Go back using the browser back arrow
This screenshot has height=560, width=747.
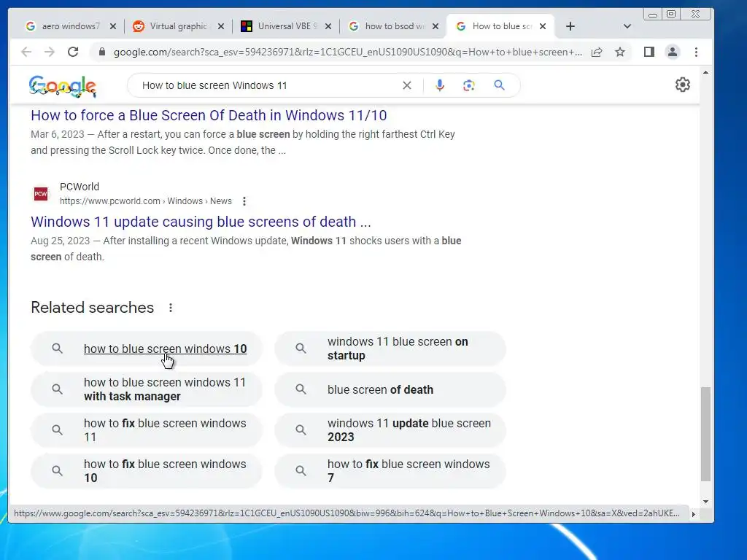coord(26,52)
